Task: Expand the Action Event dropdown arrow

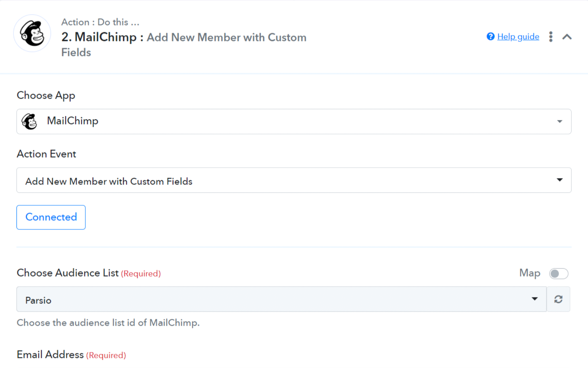Action: point(560,180)
